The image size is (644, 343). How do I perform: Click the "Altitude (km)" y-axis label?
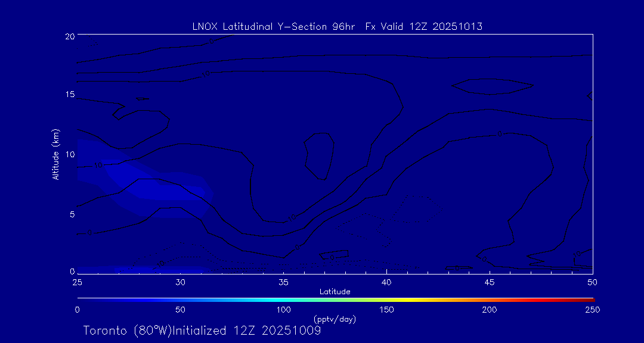(55, 154)
